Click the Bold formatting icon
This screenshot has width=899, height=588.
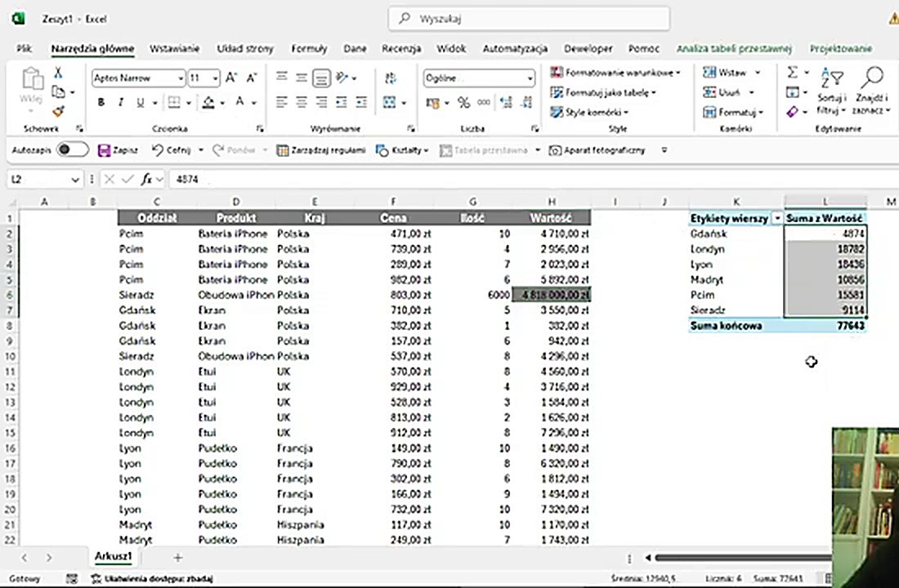(101, 103)
